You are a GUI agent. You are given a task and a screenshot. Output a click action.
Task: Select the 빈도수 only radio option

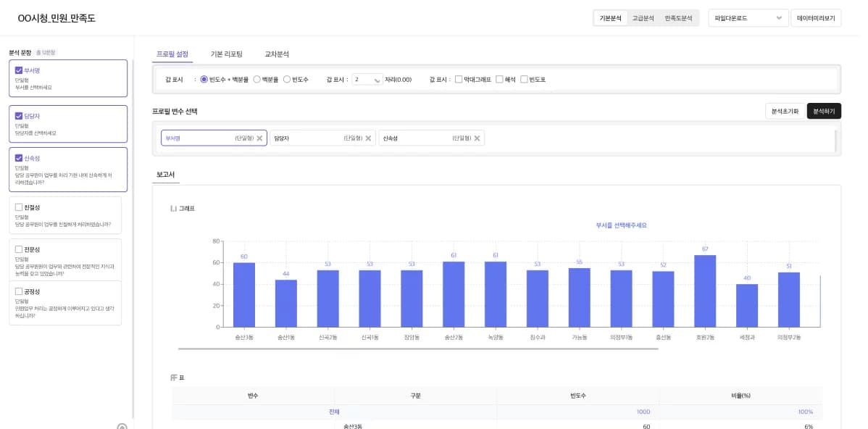pos(287,80)
